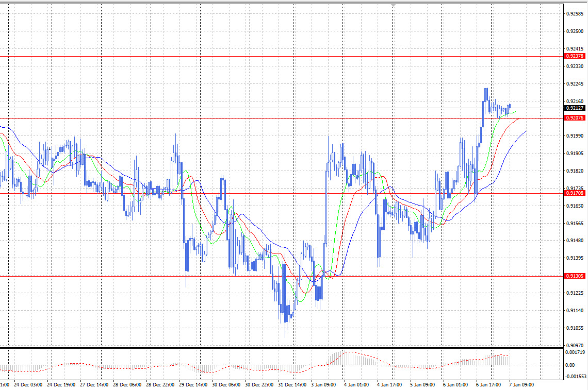
Task: Click the 7 Jan 09:00 time label
Action: click(x=521, y=385)
